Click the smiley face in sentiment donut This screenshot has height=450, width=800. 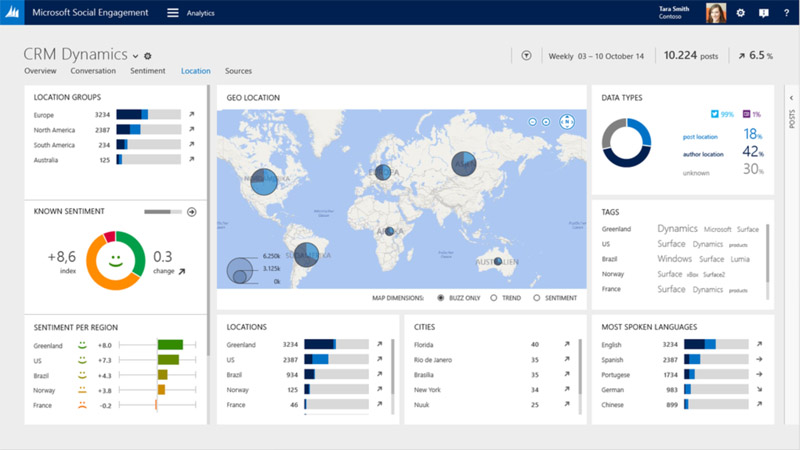point(116,261)
